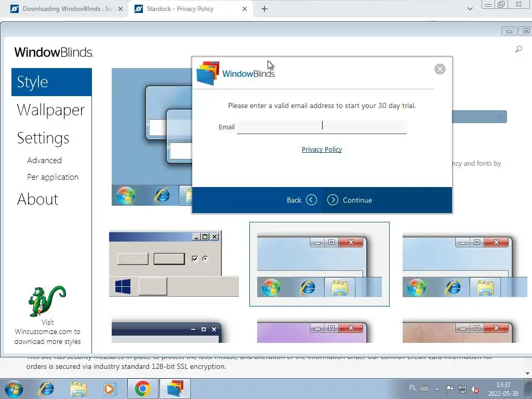Open Windows Explorer folder in taskbar

78,389
